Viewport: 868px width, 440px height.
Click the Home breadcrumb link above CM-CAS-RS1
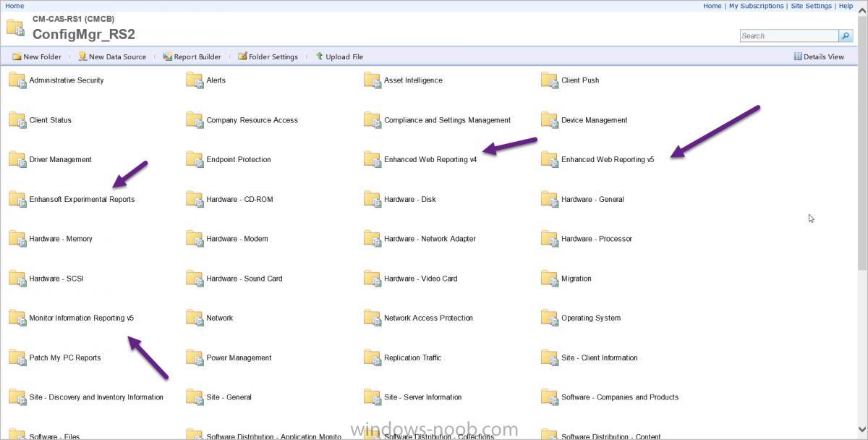pos(14,6)
